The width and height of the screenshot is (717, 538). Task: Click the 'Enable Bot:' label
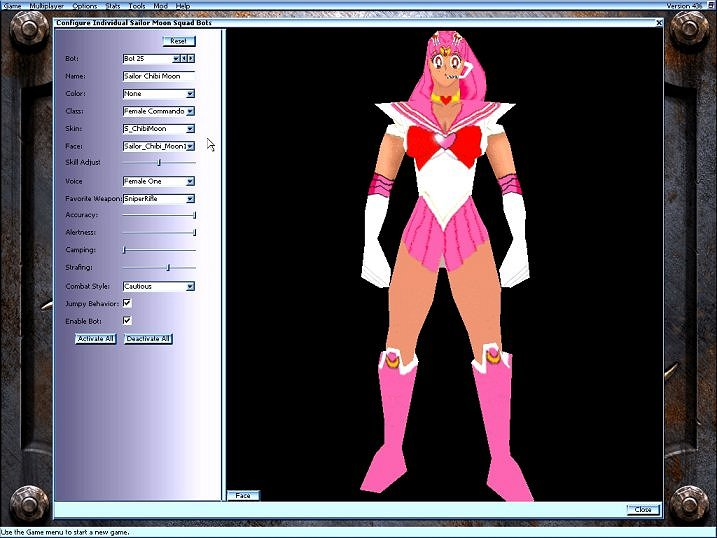click(x=83, y=321)
